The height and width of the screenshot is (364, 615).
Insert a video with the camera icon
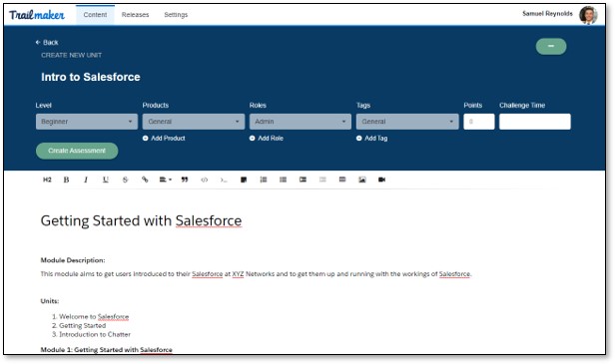point(381,180)
